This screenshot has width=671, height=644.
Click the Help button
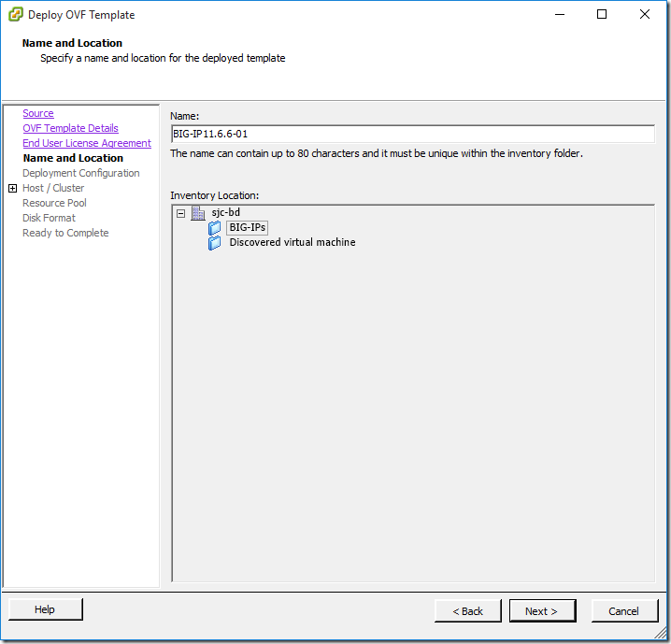46,609
